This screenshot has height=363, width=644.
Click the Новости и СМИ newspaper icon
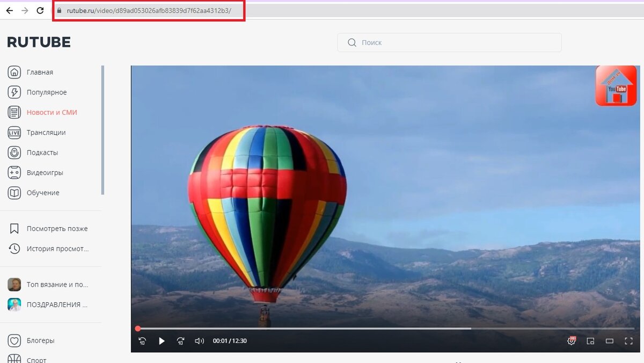pyautogui.click(x=14, y=112)
